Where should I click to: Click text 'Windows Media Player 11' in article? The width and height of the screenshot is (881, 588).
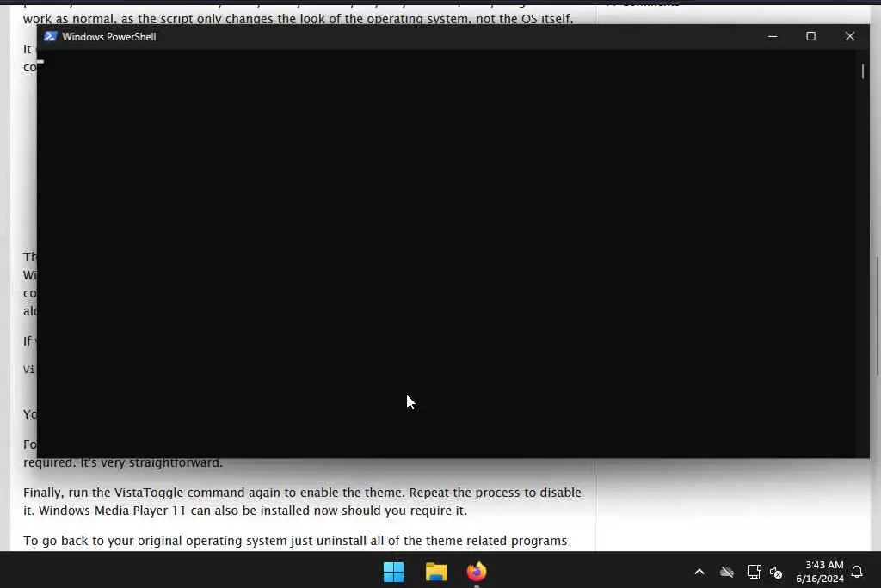pos(113,511)
